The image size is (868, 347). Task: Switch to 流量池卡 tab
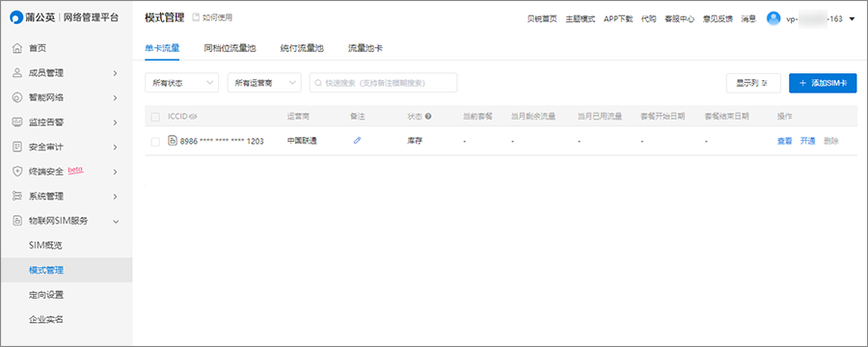[x=365, y=48]
